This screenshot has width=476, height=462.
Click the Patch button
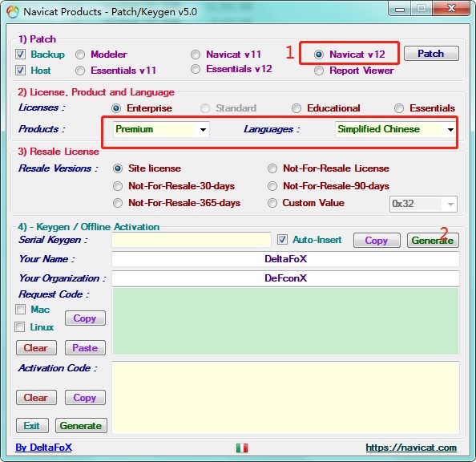431,54
